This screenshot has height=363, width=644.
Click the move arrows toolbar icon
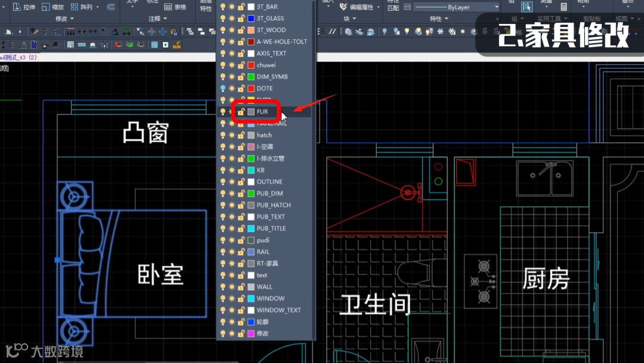(163, 31)
